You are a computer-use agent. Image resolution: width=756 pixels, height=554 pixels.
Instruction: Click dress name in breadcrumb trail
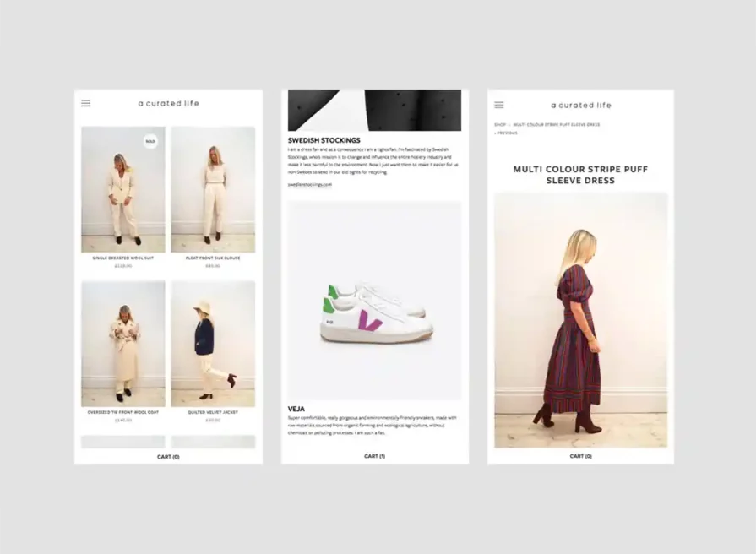click(x=557, y=125)
